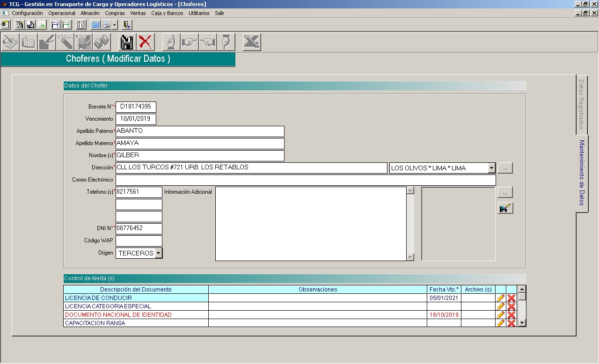Delete the LICENCIA DE CONDUCIR alert row
599x364 pixels.
pos(511,298)
